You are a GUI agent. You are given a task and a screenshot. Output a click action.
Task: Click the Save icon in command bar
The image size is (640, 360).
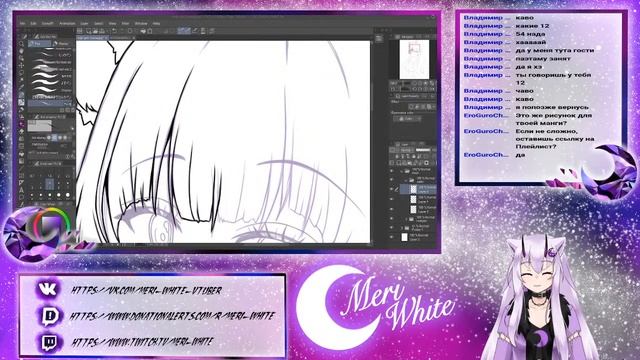[102, 31]
